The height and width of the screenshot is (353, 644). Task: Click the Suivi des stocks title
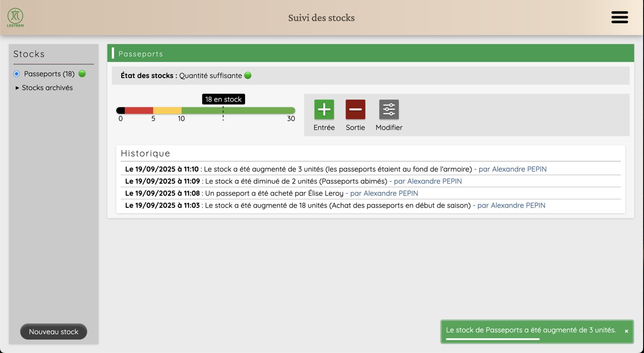tap(321, 18)
